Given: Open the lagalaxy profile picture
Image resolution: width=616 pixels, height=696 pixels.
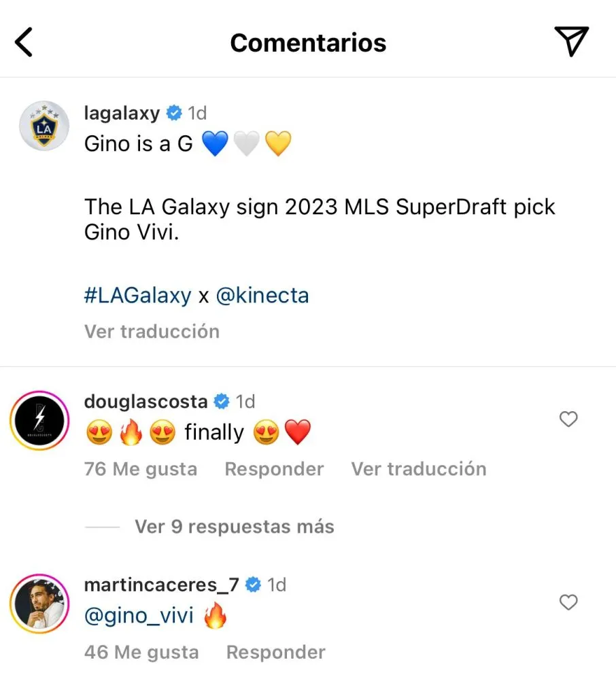Looking at the screenshot, I should pos(44,126).
